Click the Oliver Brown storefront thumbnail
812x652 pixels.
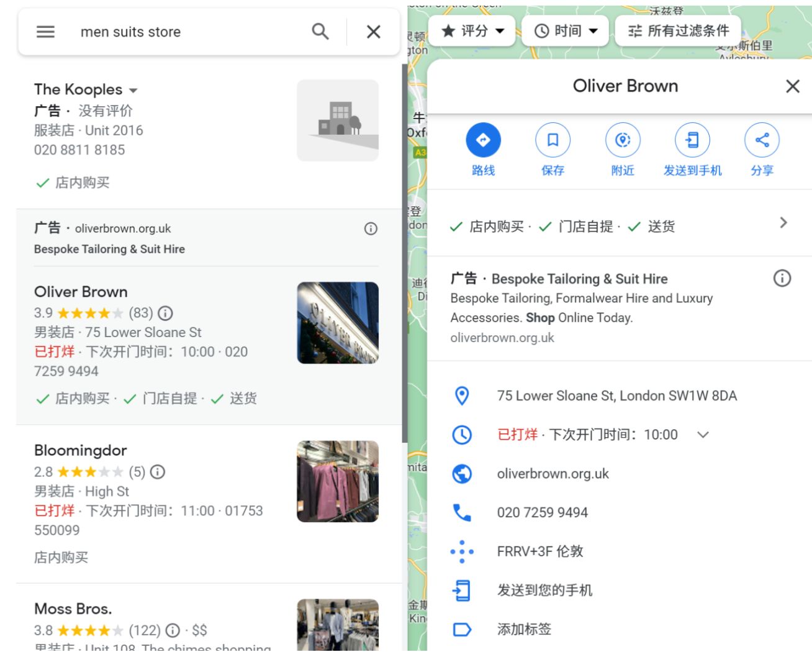coord(338,323)
